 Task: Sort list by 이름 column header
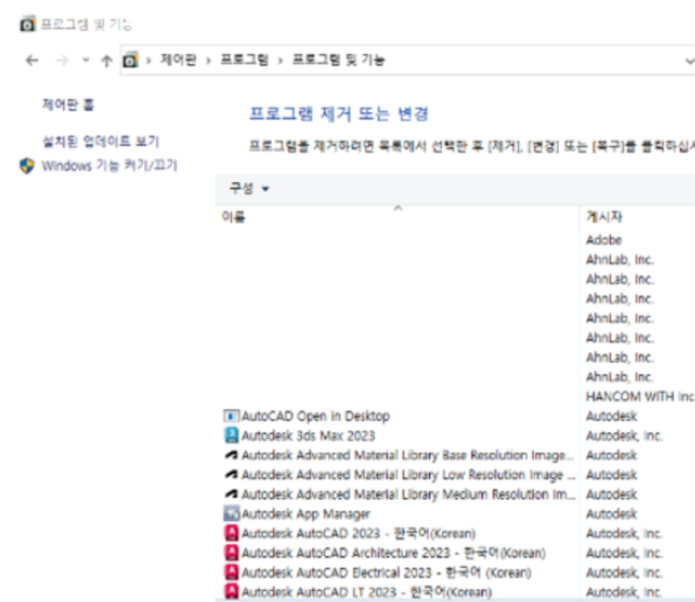coord(233,217)
